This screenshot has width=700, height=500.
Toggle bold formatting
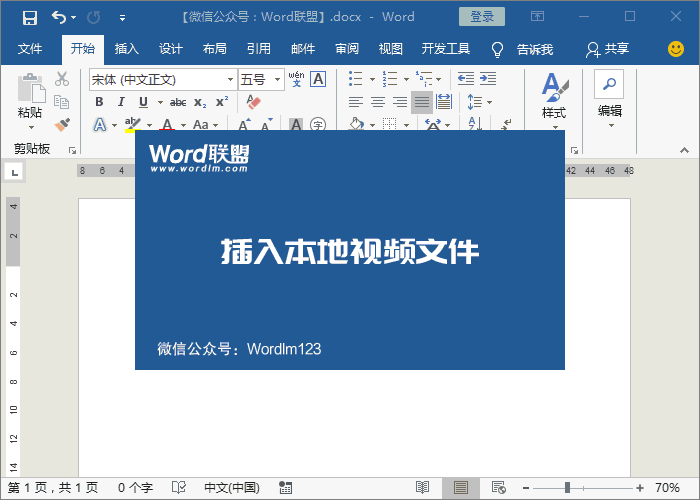pos(99,102)
